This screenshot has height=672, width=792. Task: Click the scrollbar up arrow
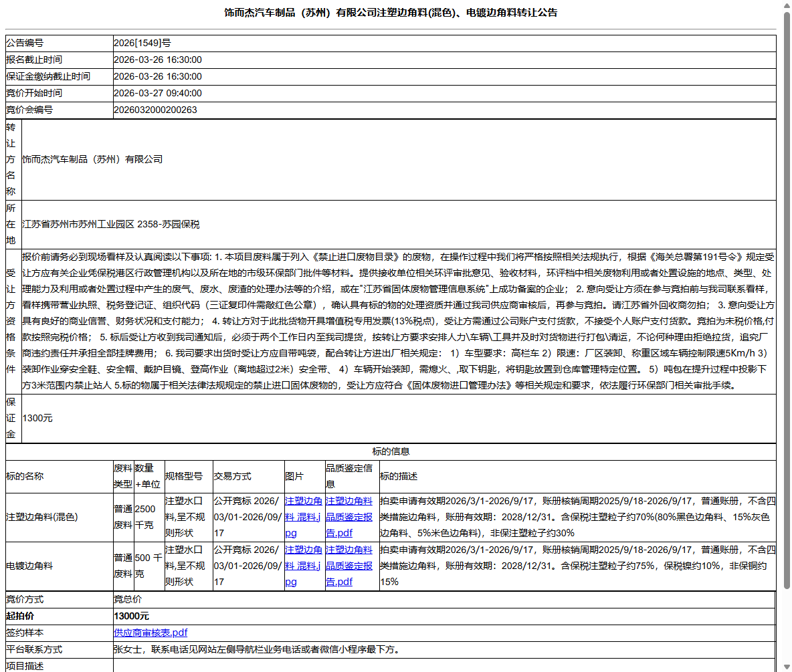click(786, 5)
